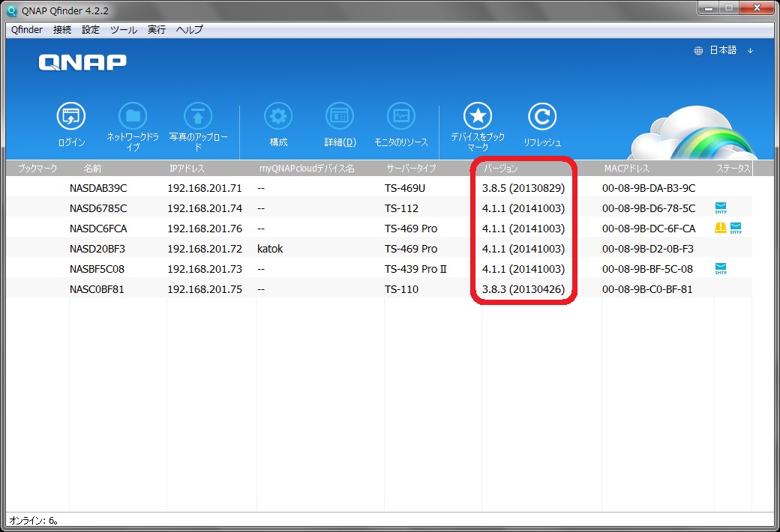This screenshot has height=532, width=780.
Task: Open the ツール (Tools) menu
Action: (x=123, y=30)
